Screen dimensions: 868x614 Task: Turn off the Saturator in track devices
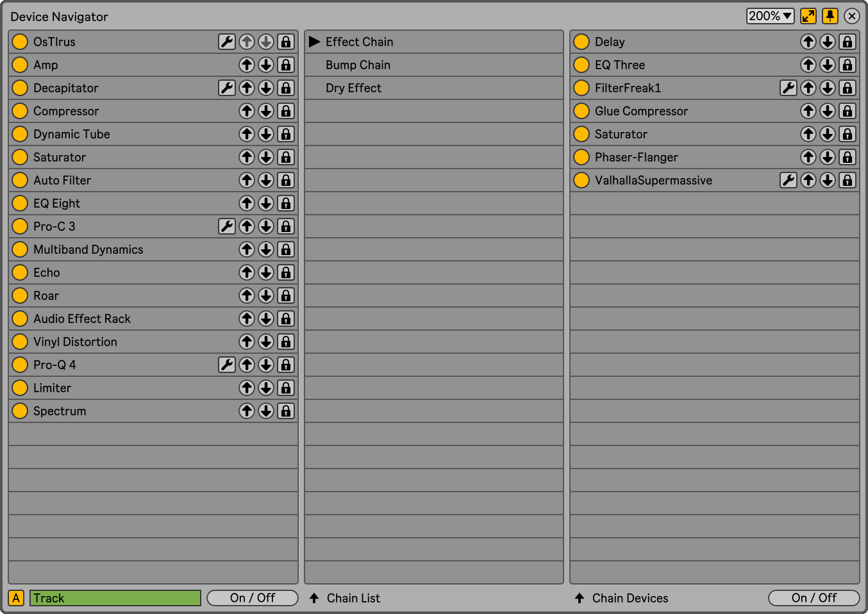(x=20, y=157)
